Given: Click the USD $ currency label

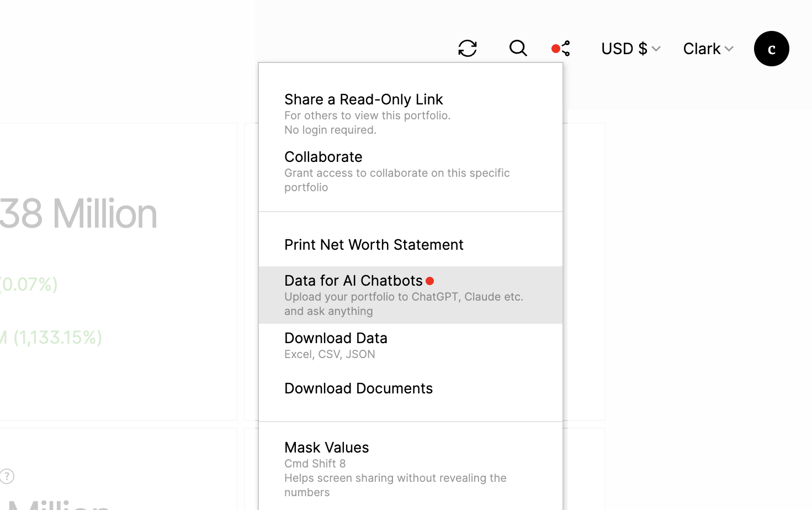Looking at the screenshot, I should (625, 49).
